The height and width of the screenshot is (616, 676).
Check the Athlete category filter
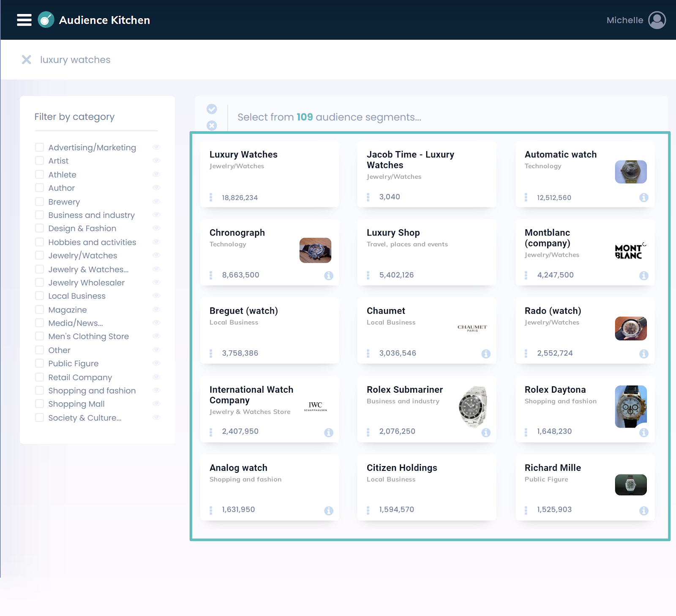tap(39, 174)
